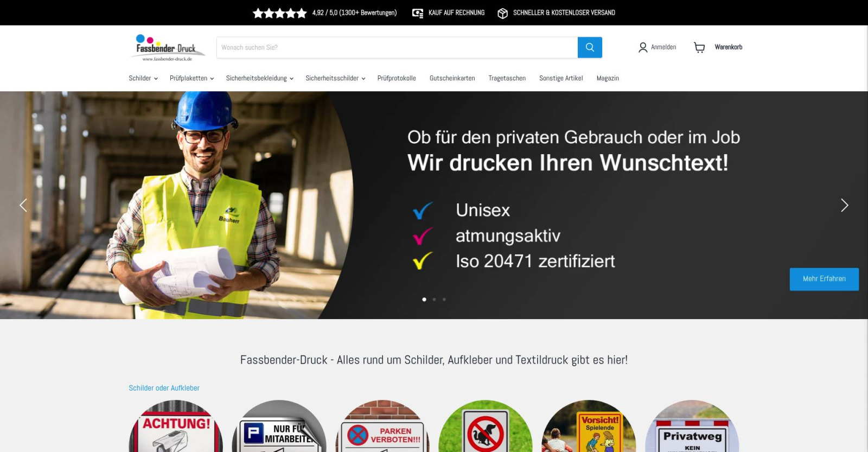Screen dimensions: 868x452
Task: Go to the next slide arrow
Action: tap(844, 205)
